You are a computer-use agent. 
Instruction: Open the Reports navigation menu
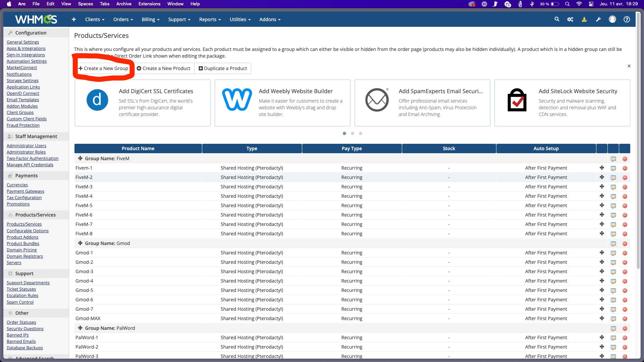[x=210, y=19]
